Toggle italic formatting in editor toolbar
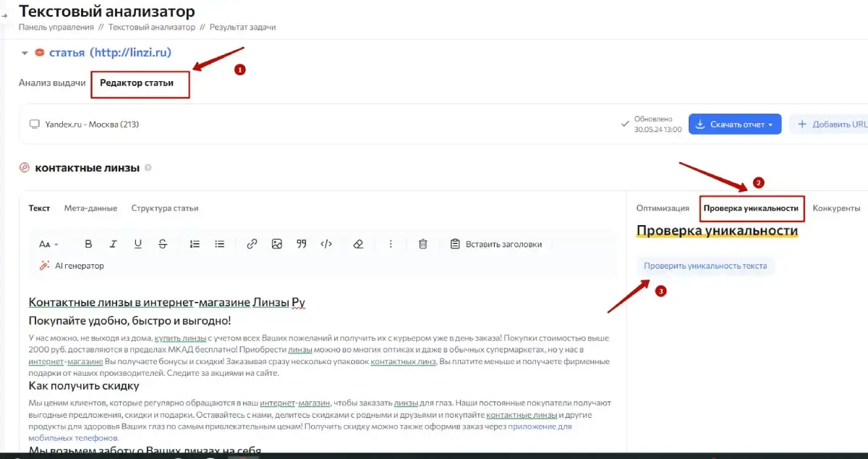The width and height of the screenshot is (868, 459). tap(113, 244)
